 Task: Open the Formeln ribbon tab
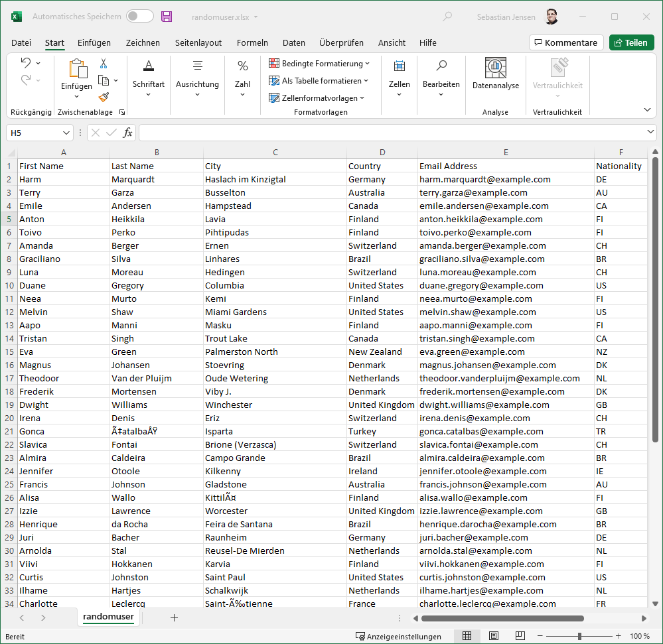252,42
